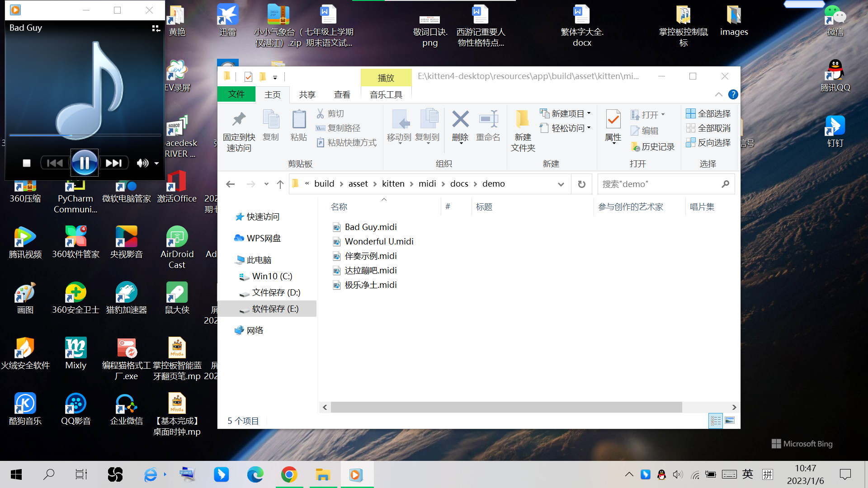Click the horizontal scrollbar in file list
868x488 pixels.
pos(506,407)
